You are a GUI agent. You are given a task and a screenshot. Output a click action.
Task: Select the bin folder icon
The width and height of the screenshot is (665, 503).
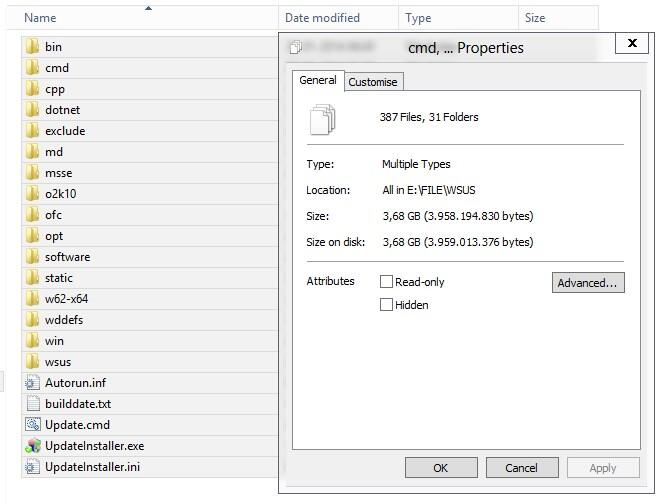pyautogui.click(x=33, y=47)
